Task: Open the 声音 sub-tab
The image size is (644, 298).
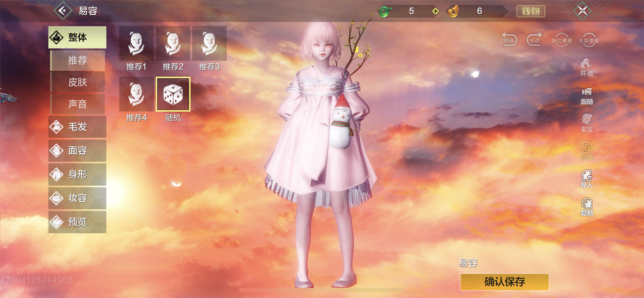Action: tap(78, 104)
